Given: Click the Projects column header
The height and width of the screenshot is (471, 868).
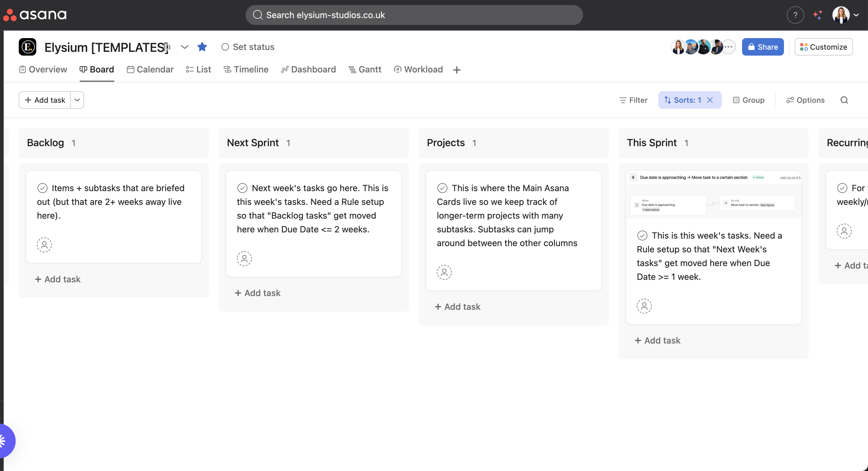Looking at the screenshot, I should 514,143.
